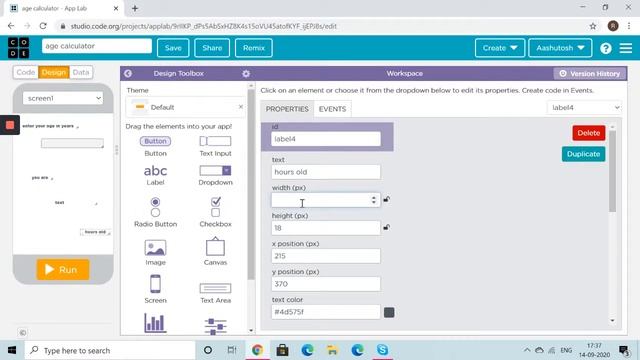Screen dimensions: 640x360
Task: Open the help question mark icon
Action: (x=606, y=48)
